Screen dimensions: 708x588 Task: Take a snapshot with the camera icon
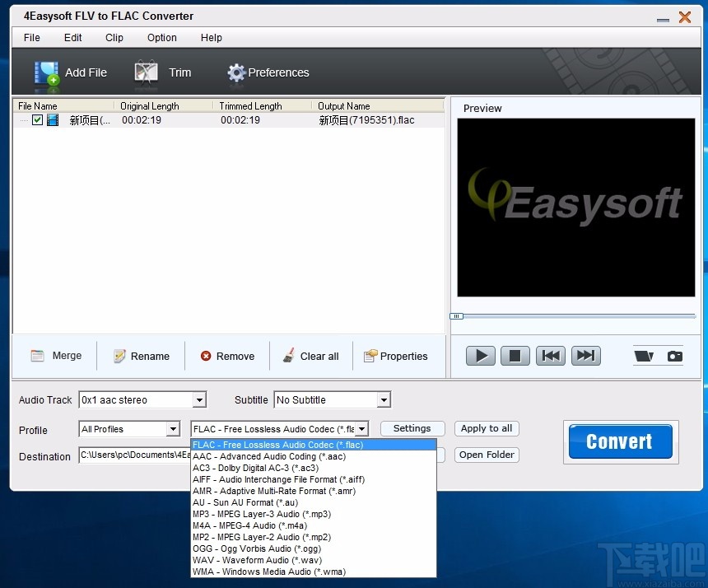[675, 356]
